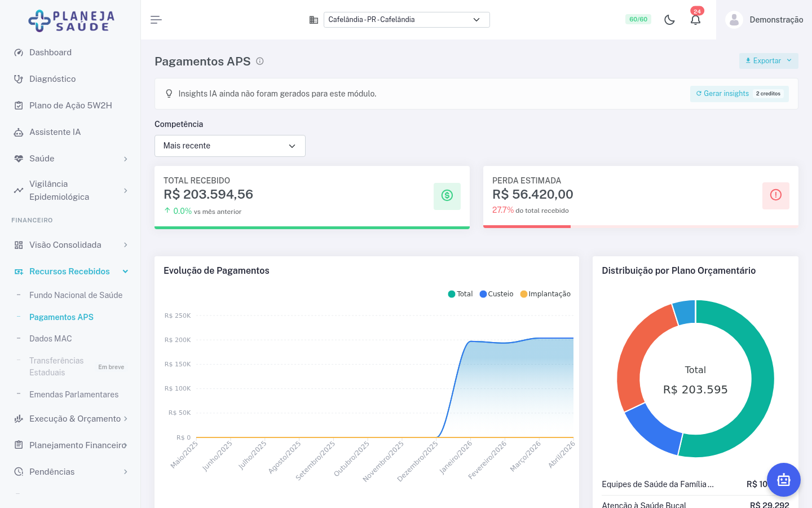Open the Exportar dropdown button
The width and height of the screenshot is (812, 508).
(769, 61)
